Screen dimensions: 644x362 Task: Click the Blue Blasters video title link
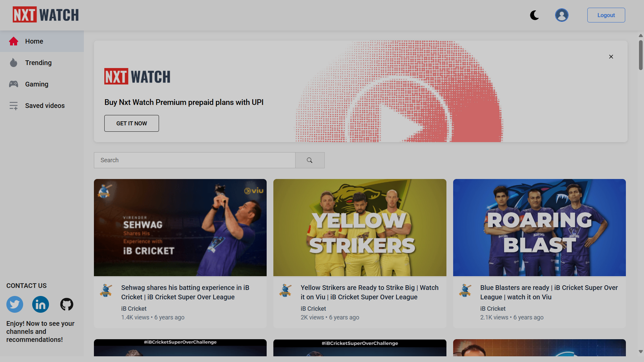(549, 292)
